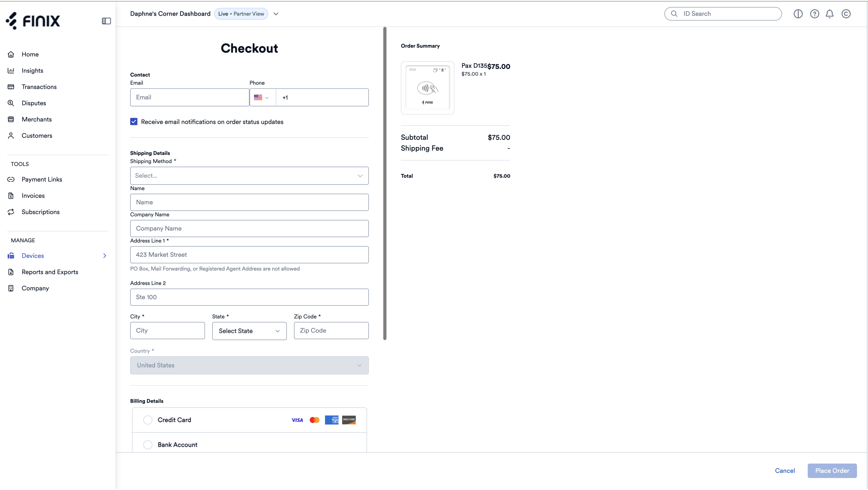Focus the ID Search field

(x=723, y=14)
